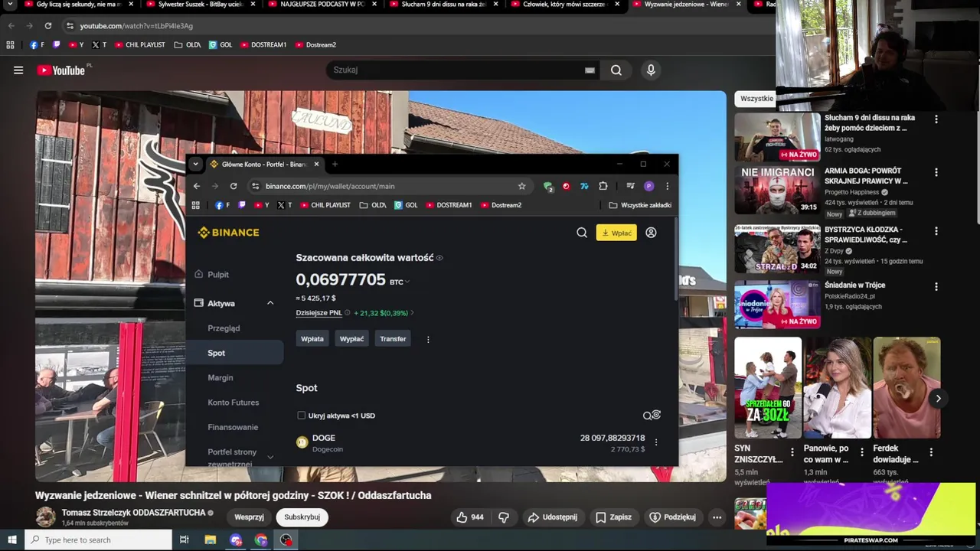Viewport: 980px width, 551px height.
Task: Open the ARMIA BOGA video thumbnail
Action: [x=777, y=191]
